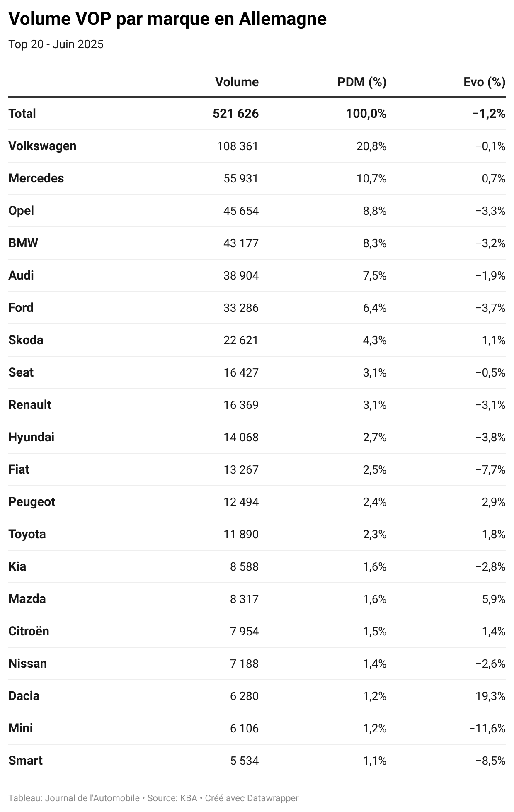The image size is (514, 812).
Task: Click the PDM (%) column header
Action: pos(362,82)
